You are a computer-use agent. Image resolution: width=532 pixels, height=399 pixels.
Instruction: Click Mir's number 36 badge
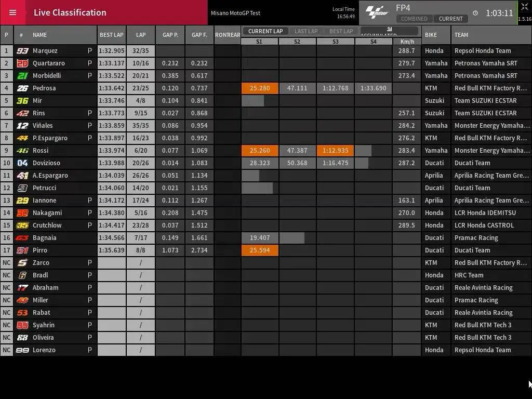(22, 101)
